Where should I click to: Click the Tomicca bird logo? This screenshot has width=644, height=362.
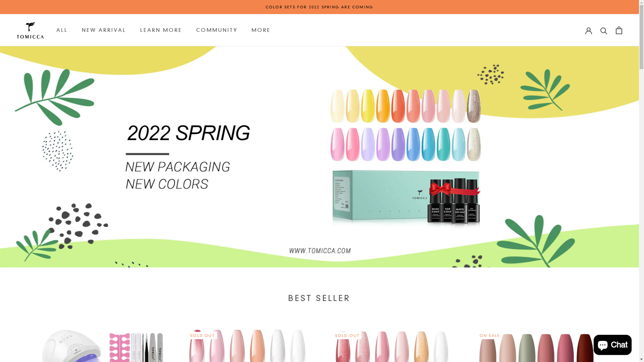click(30, 30)
